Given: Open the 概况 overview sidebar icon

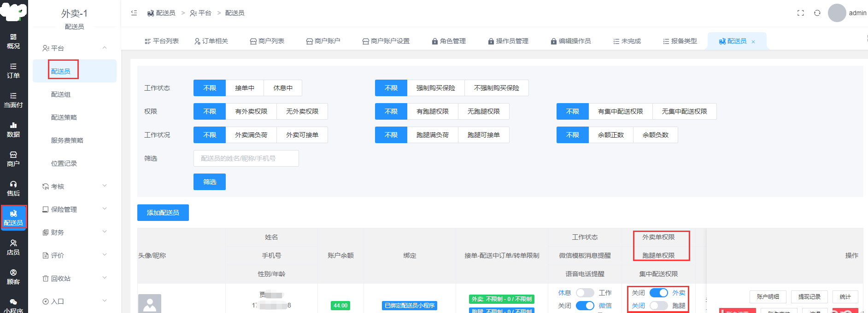Looking at the screenshot, I should (x=13, y=41).
